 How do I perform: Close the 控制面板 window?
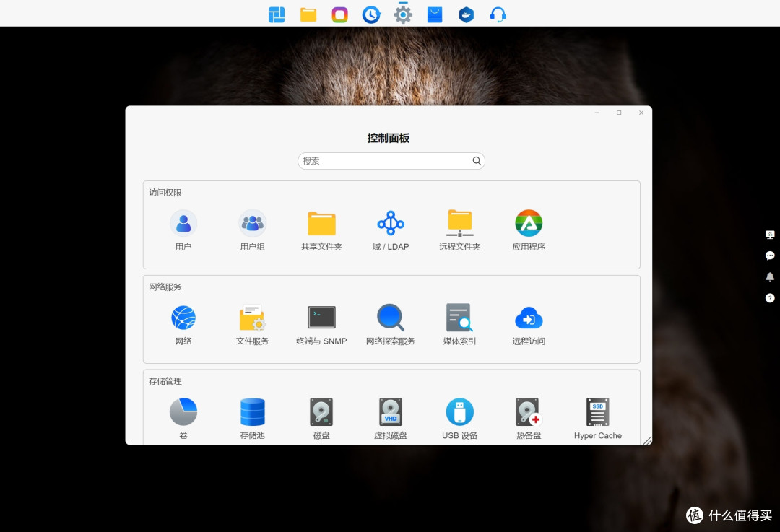pos(641,113)
